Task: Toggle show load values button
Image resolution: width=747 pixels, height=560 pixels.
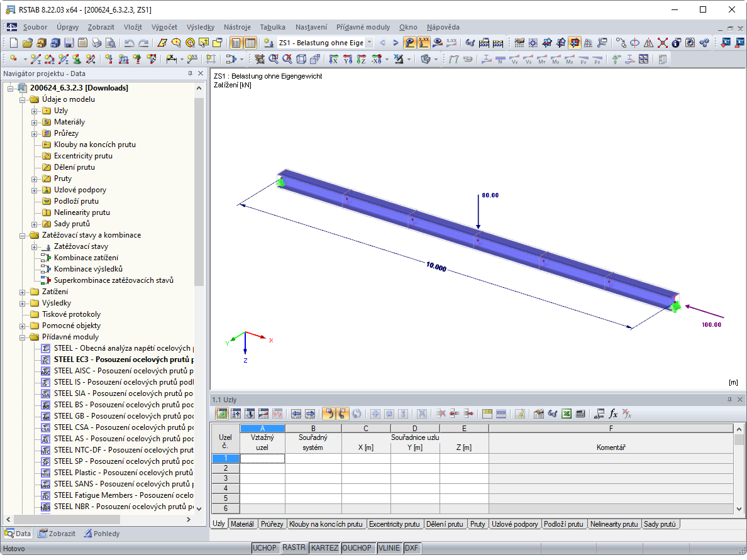Action: click(423, 43)
